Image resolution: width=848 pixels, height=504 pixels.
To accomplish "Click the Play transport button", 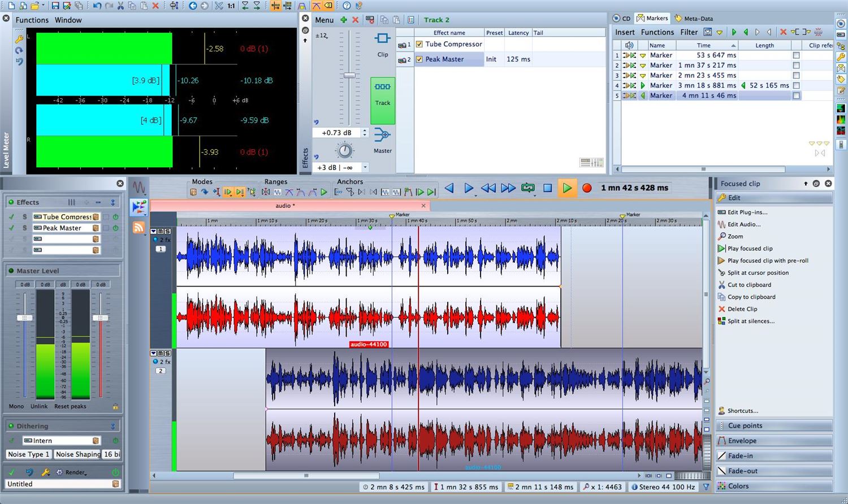I will tap(566, 188).
